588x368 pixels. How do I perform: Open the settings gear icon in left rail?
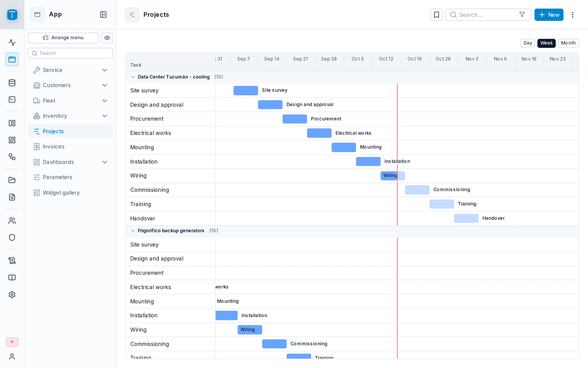pyautogui.click(x=12, y=294)
